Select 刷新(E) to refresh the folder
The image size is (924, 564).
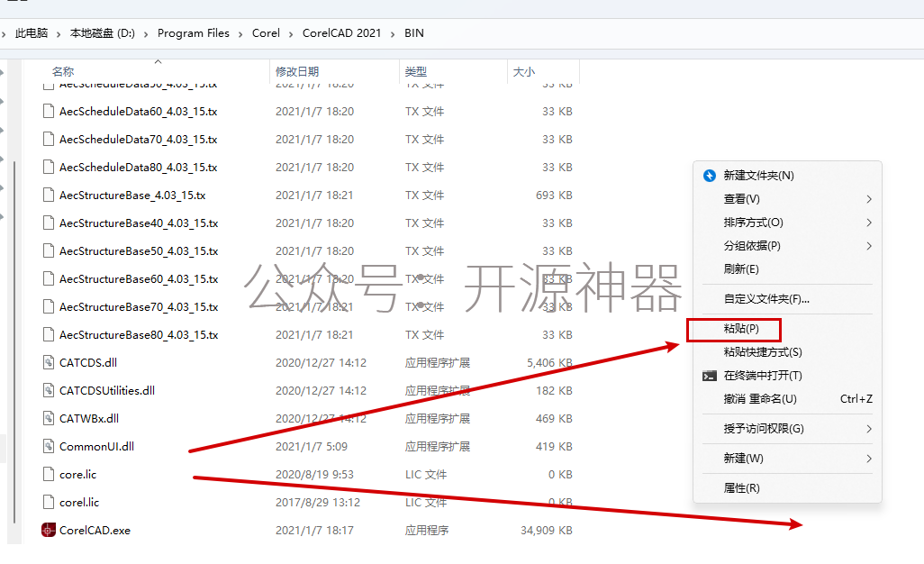click(x=741, y=268)
